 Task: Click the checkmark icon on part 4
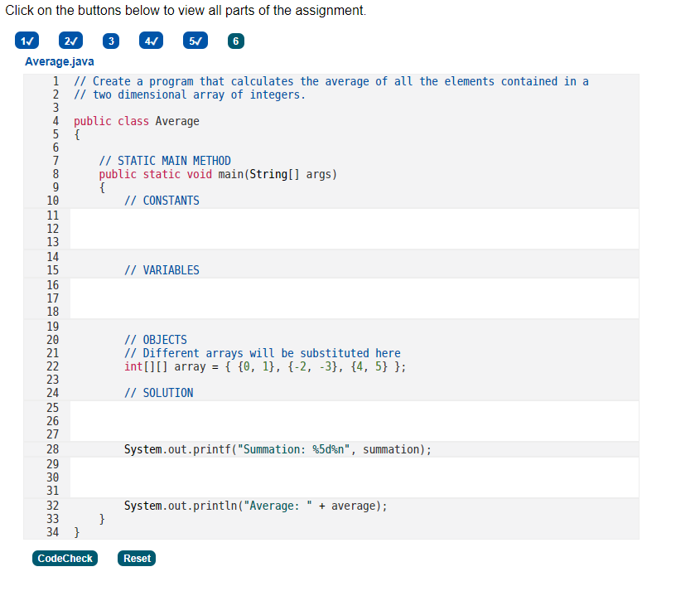coord(155,40)
